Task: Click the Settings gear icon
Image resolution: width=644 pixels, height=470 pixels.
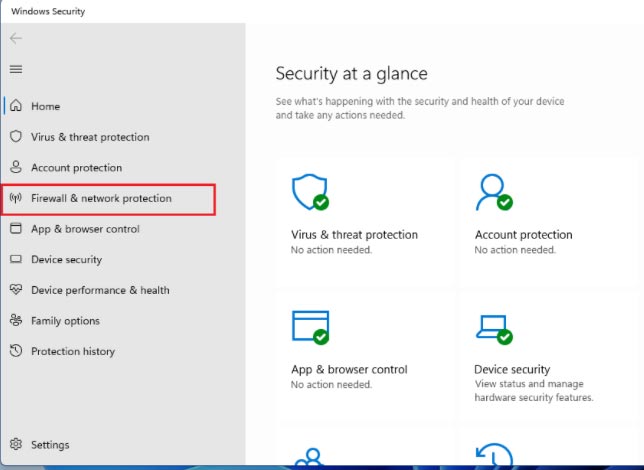Action: tap(15, 445)
